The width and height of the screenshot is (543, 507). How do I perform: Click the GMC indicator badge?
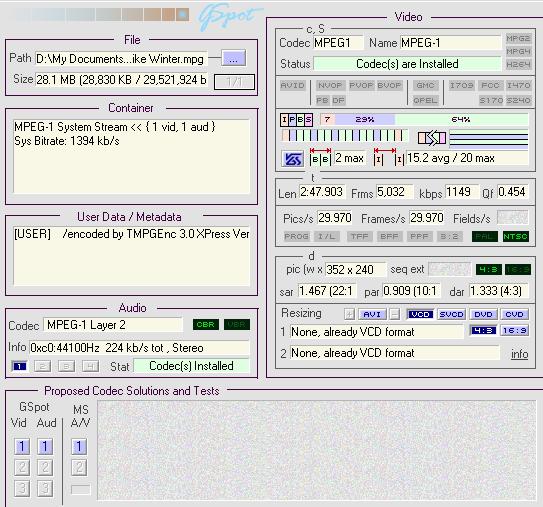coord(426,85)
